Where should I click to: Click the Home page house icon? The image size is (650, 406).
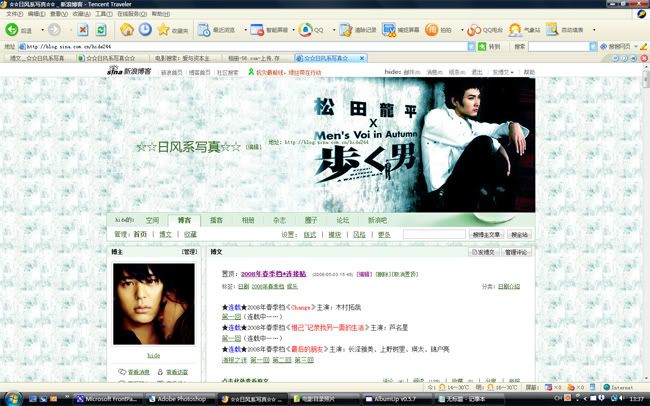(x=129, y=30)
